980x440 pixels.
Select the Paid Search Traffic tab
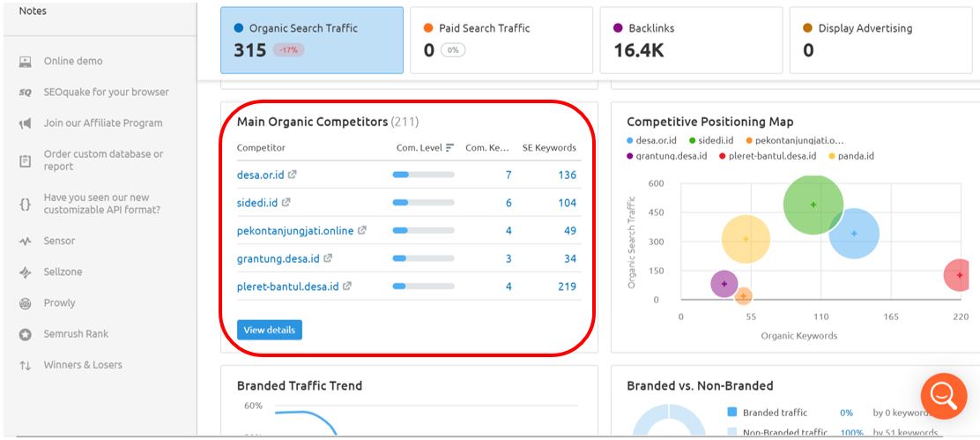[501, 41]
